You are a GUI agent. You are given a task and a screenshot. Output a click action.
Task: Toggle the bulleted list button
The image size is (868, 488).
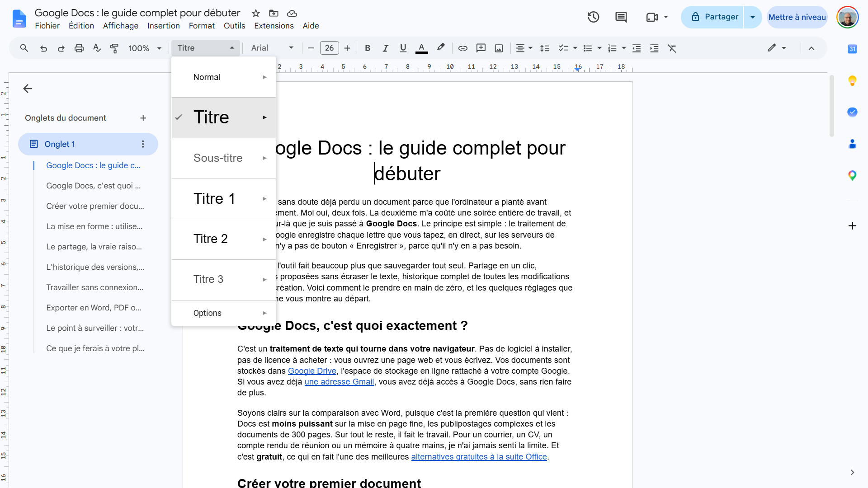tap(588, 48)
